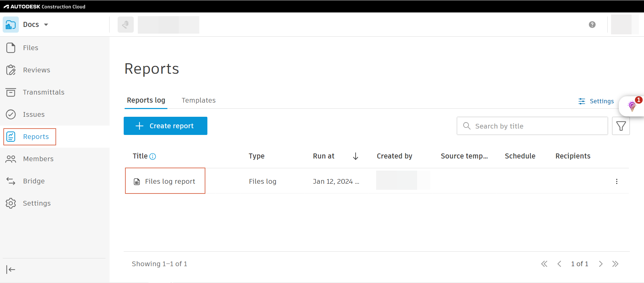Open the filter options for reports
The height and width of the screenshot is (283, 644).
pyautogui.click(x=621, y=126)
